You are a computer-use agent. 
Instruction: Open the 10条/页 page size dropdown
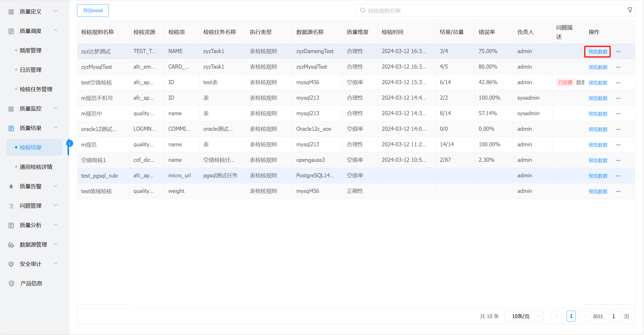tap(524, 316)
